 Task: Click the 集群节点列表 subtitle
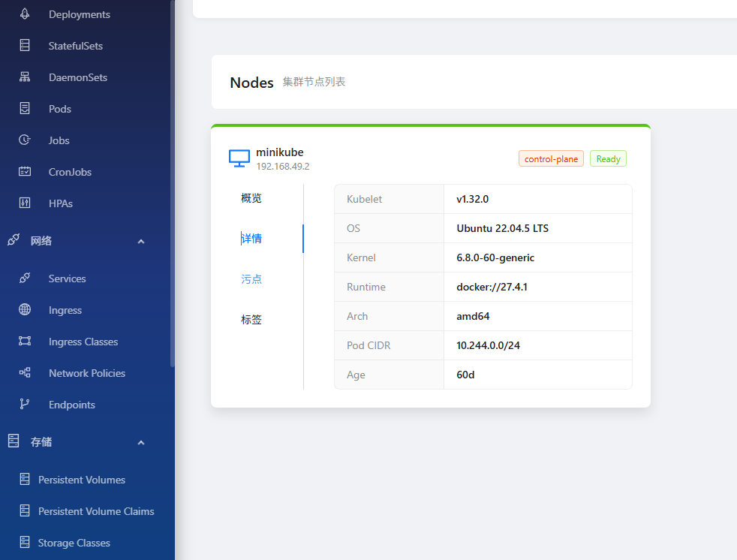(314, 82)
